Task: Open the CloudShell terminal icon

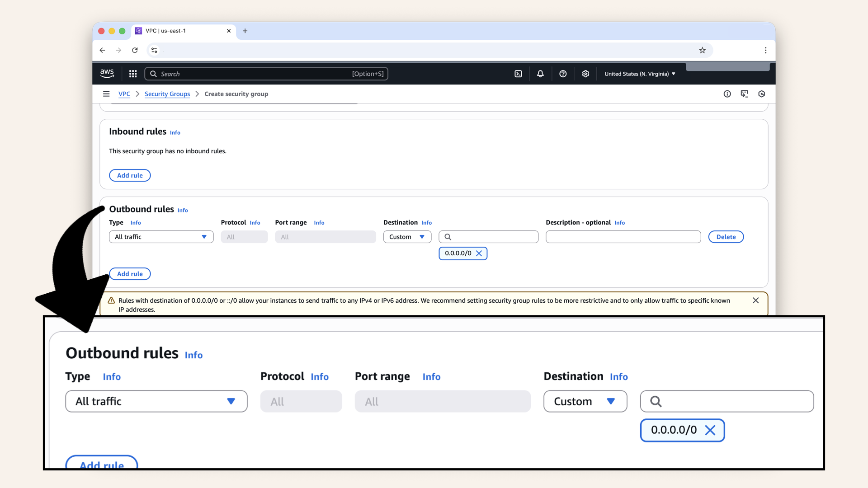Action: 518,73
